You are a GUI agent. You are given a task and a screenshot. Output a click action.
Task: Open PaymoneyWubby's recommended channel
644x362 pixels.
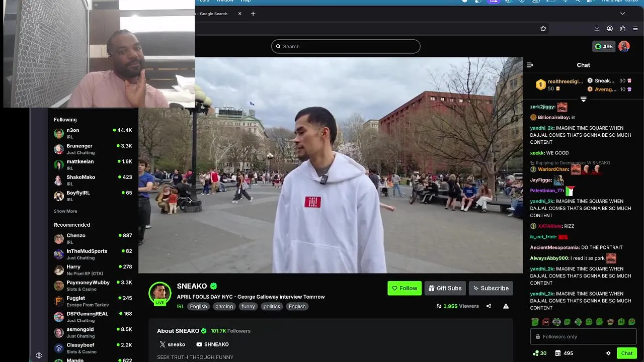[x=93, y=285]
